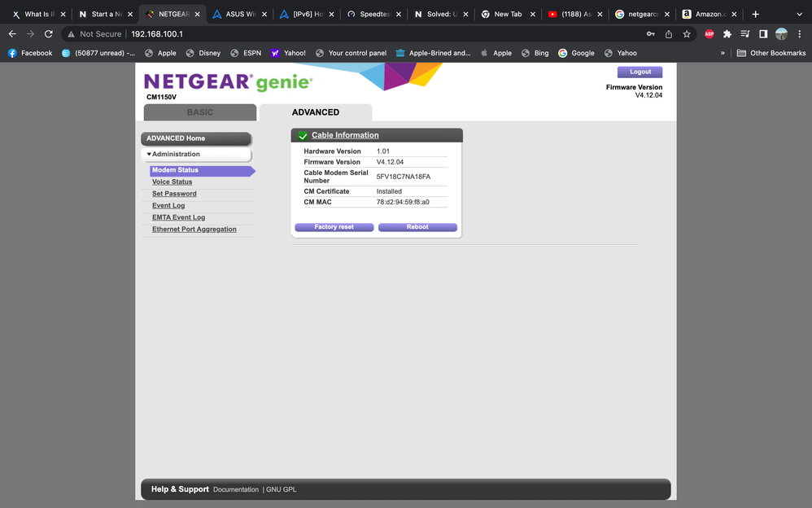Collapse the Administration section chevron
The height and width of the screenshot is (508, 812).
point(149,154)
